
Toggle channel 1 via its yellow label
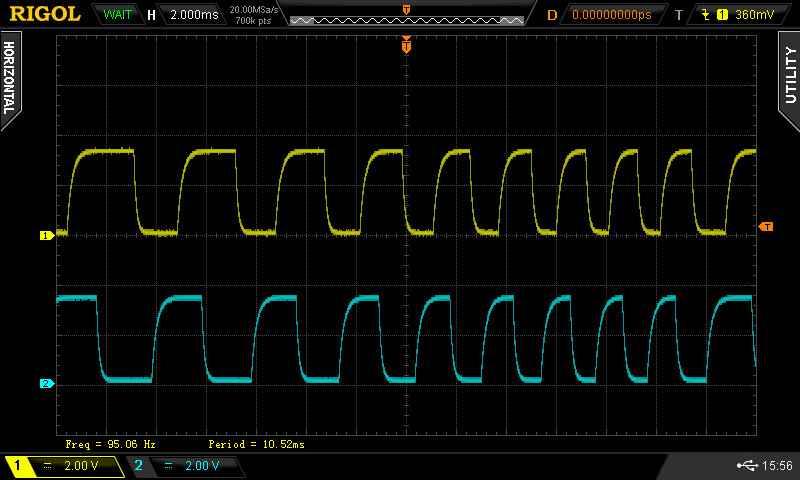tap(18, 466)
